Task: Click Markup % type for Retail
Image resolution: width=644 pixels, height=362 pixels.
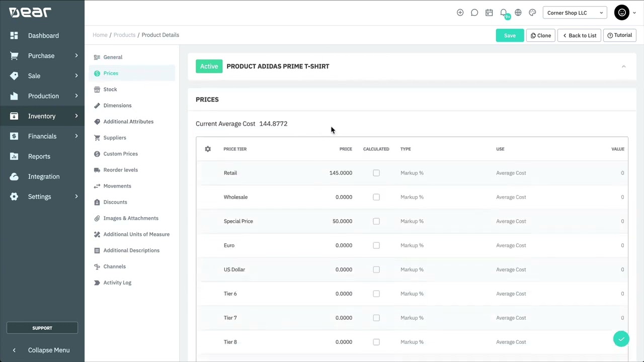Action: (x=412, y=173)
